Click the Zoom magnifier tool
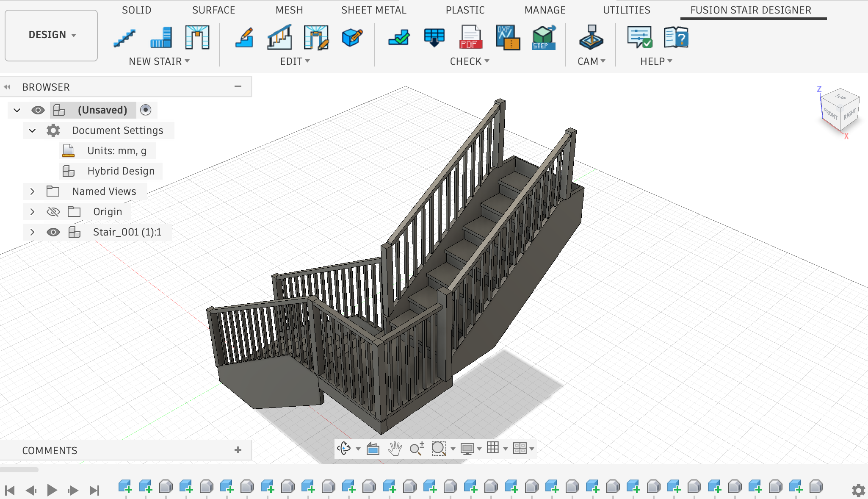This screenshot has width=868, height=499. point(417,448)
